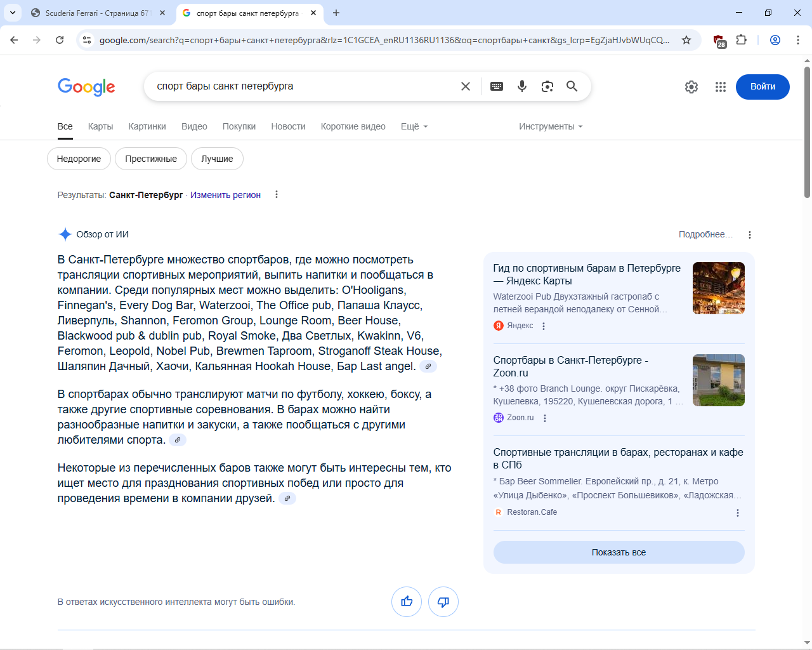Screen dimensions: 812x650
Task: Give thumbs down to AI overview
Action: point(443,602)
